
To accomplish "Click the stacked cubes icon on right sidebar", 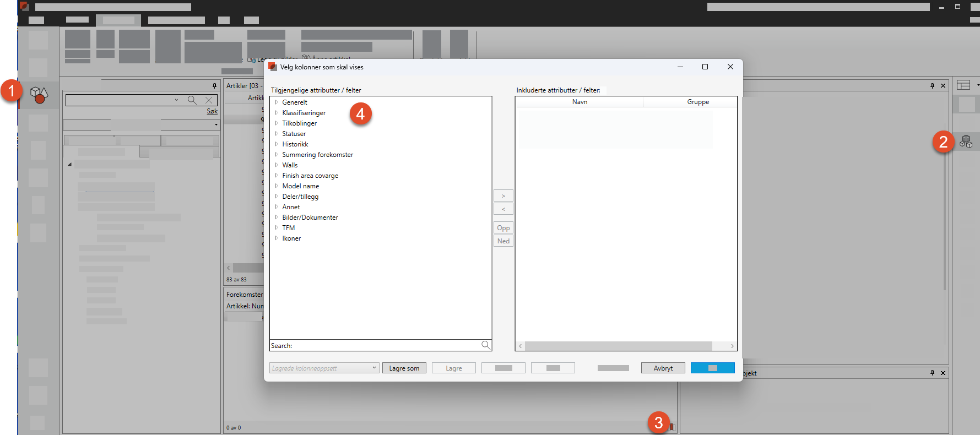I will click(966, 142).
